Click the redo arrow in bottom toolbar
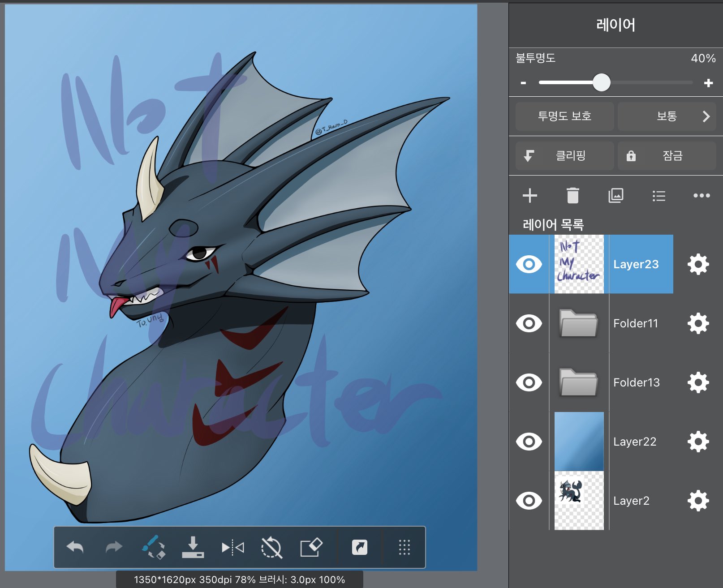Viewport: 723px width, 588px height. coord(114,547)
